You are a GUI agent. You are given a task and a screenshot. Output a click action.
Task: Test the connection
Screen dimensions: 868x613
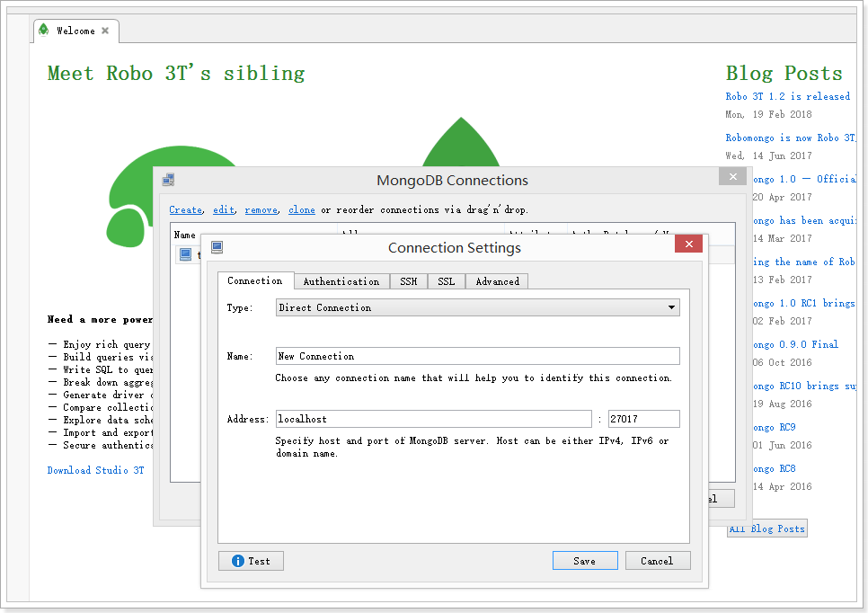pos(251,561)
